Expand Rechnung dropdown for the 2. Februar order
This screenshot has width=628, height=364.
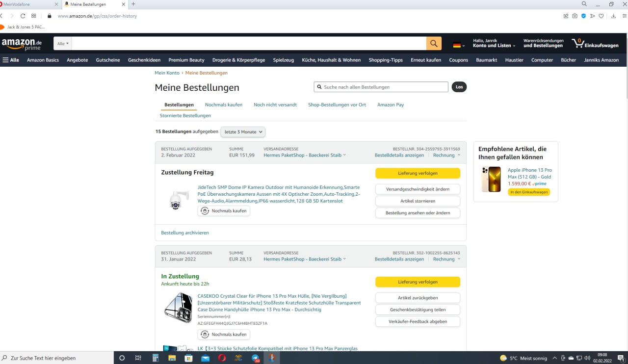446,155
